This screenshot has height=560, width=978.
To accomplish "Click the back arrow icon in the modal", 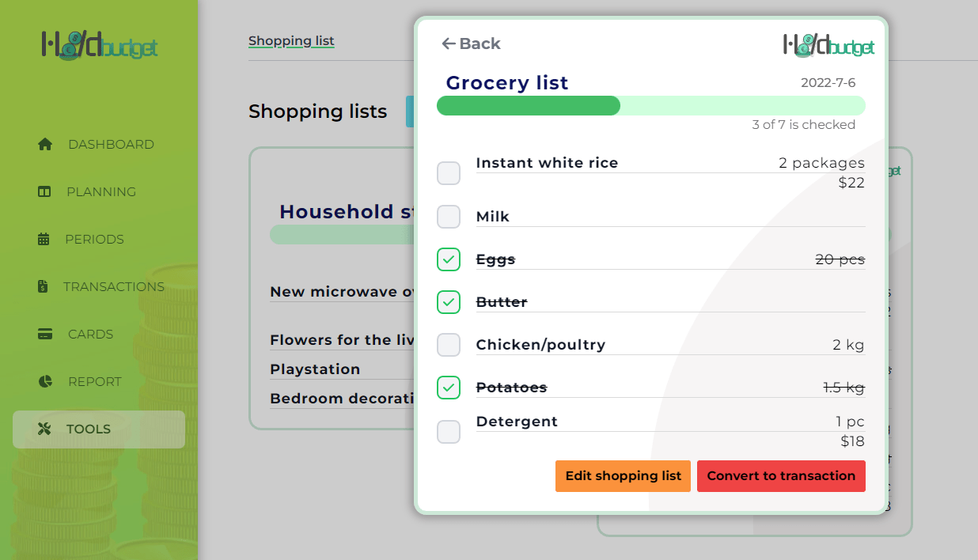I will coord(449,44).
